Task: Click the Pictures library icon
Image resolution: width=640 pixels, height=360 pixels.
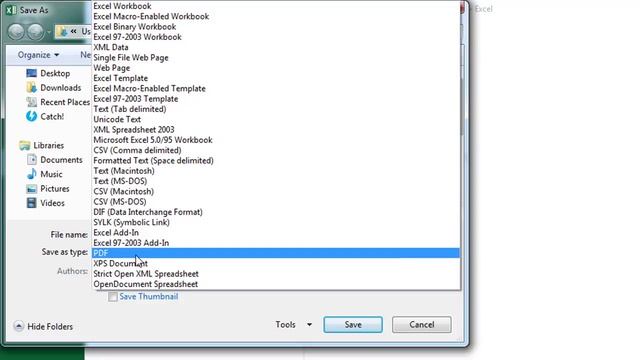Action: (x=31, y=189)
